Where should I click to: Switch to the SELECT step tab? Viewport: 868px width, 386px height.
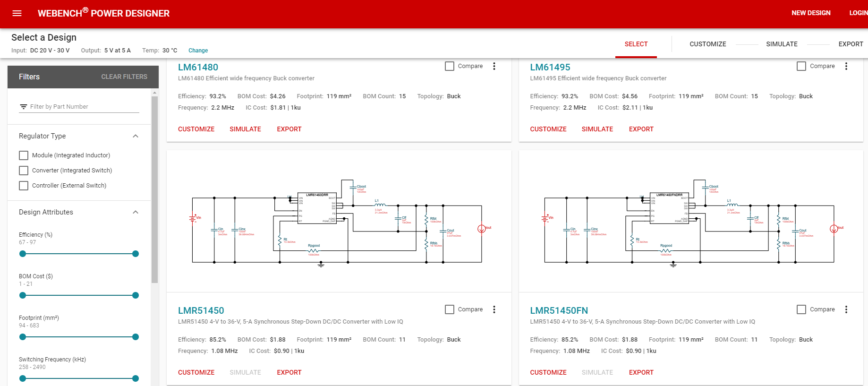point(636,44)
